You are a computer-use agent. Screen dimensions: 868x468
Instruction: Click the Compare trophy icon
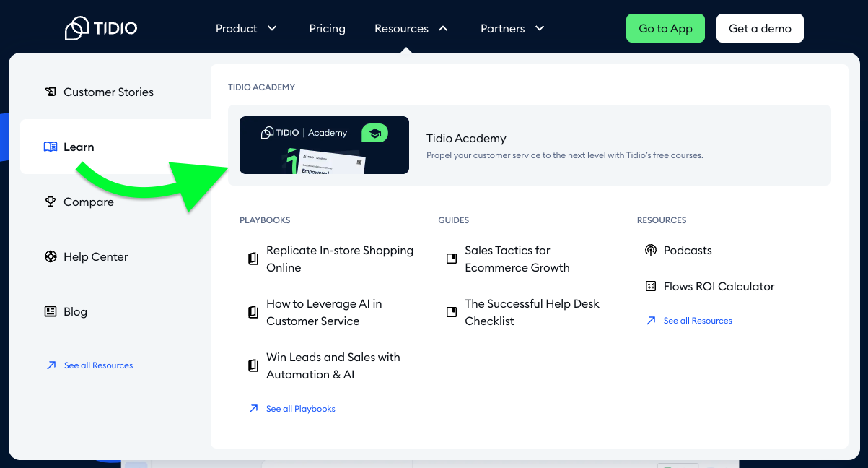coord(51,201)
